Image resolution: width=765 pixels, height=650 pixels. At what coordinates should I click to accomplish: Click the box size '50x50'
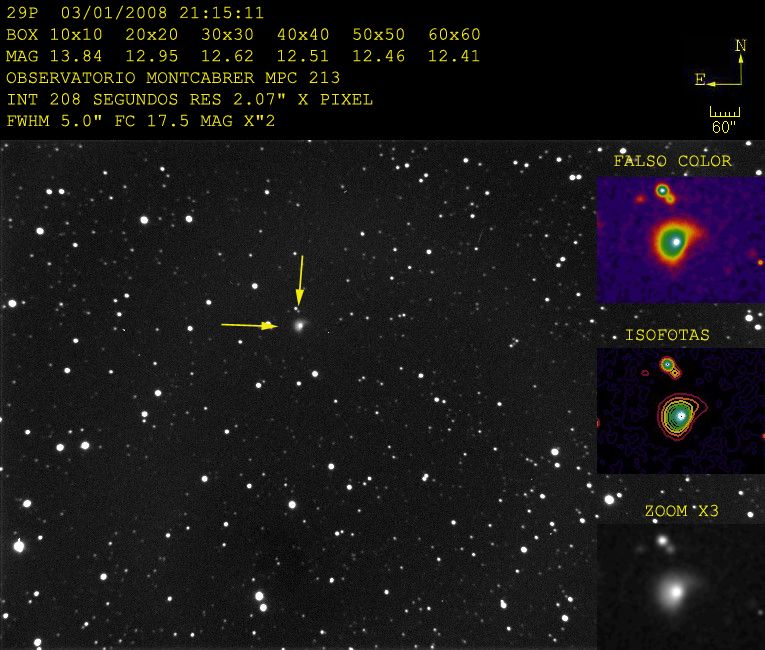(x=379, y=35)
